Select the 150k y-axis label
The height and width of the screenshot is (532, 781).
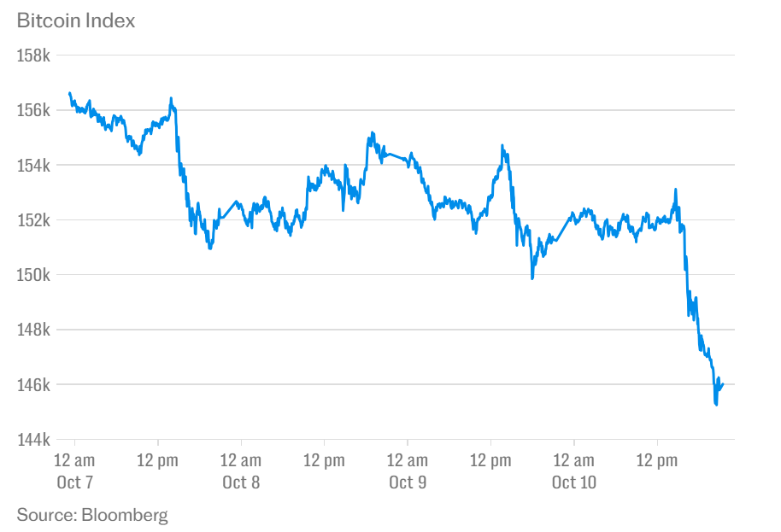[x=33, y=275]
